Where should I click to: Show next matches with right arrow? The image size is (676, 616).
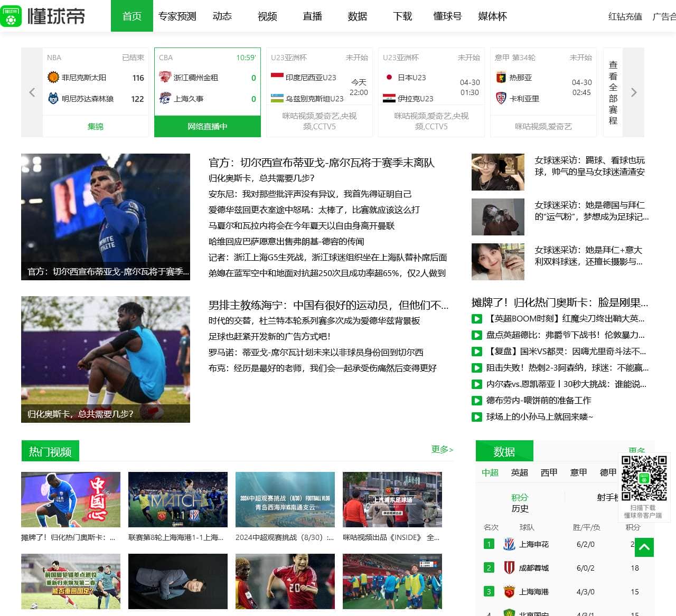click(634, 92)
